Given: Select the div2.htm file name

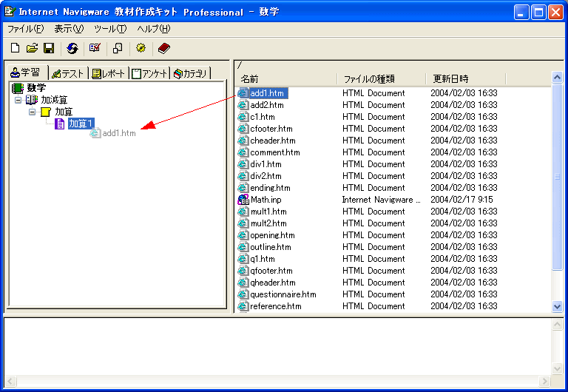Looking at the screenshot, I should (266, 176).
